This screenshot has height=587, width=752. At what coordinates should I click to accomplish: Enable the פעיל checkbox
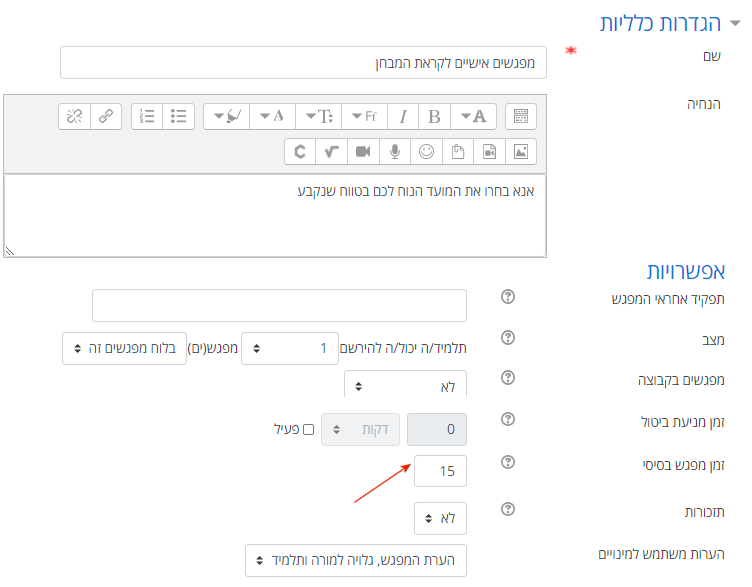point(308,429)
